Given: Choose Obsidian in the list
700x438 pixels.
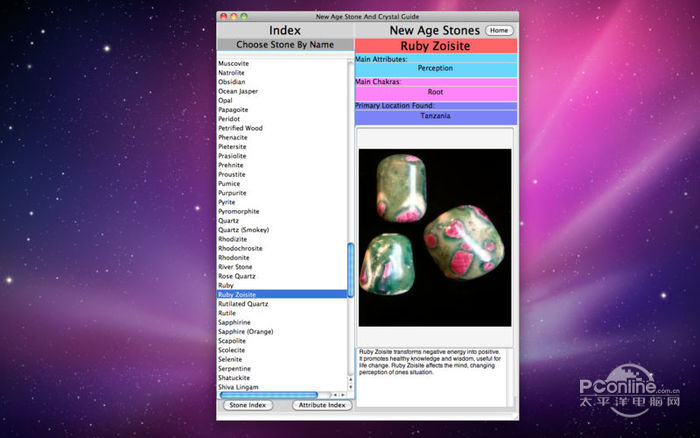Looking at the screenshot, I should click(x=231, y=82).
